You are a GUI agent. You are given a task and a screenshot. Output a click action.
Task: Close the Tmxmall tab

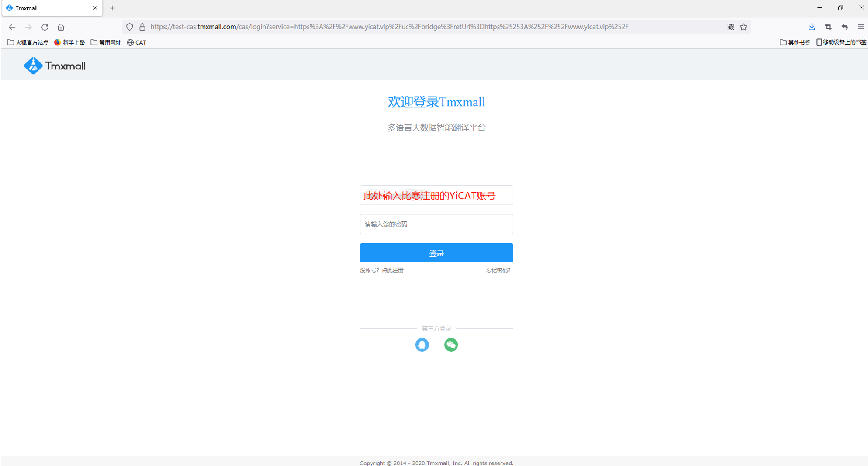(95, 8)
